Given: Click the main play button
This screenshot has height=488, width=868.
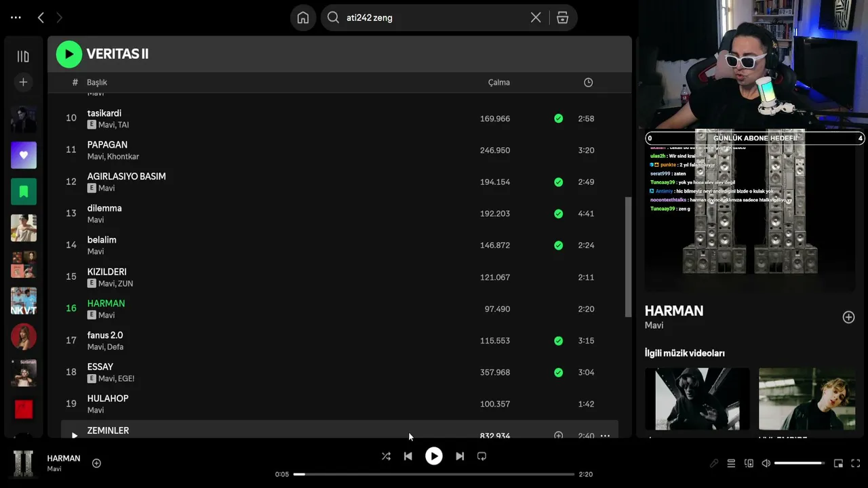Looking at the screenshot, I should [434, 456].
